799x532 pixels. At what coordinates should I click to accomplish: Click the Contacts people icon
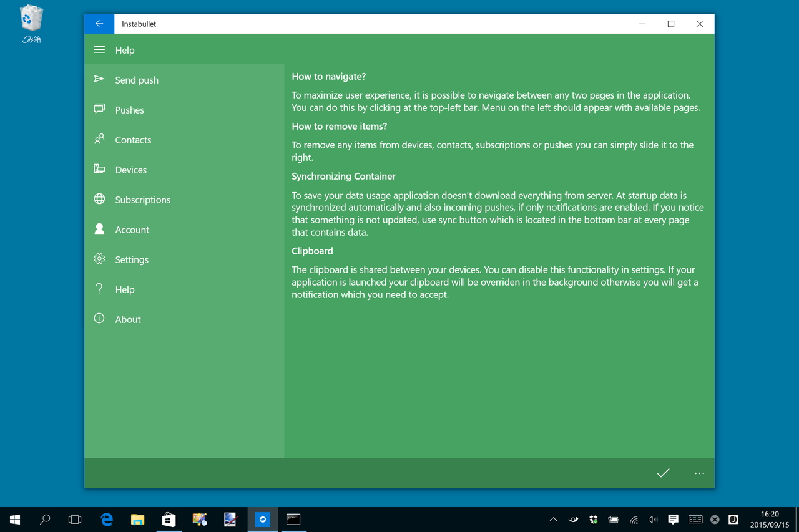tap(99, 139)
